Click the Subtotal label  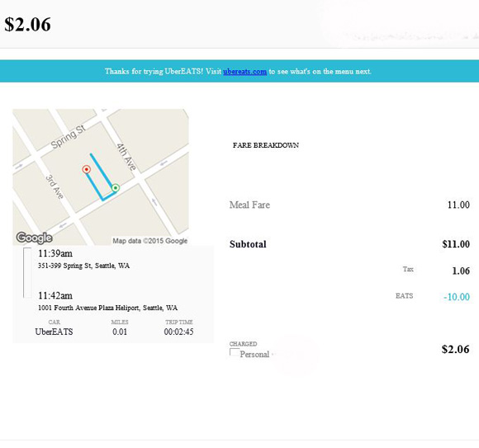[x=248, y=244]
